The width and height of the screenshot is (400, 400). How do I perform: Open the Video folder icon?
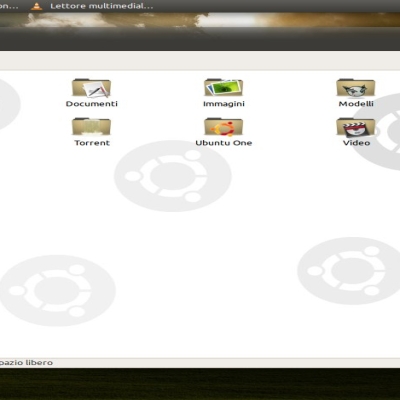tap(356, 127)
